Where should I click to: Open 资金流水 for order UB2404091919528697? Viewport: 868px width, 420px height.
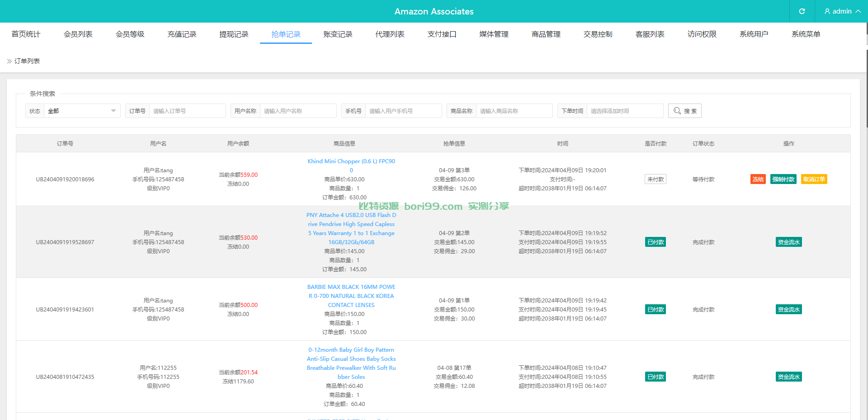click(x=789, y=242)
